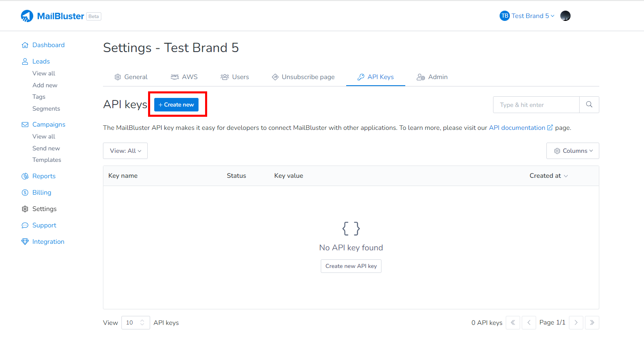Image resolution: width=644 pixels, height=354 pixels.
Task: Click the search magnifier button
Action: coord(589,105)
